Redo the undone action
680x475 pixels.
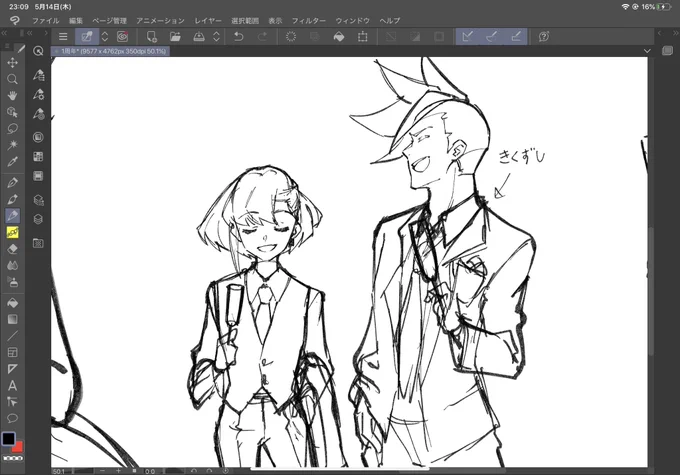pos(262,36)
